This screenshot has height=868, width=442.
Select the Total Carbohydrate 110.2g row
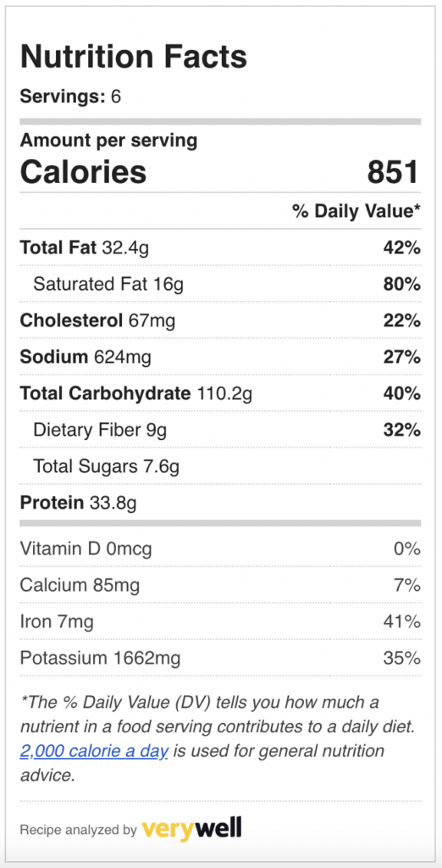click(220, 393)
